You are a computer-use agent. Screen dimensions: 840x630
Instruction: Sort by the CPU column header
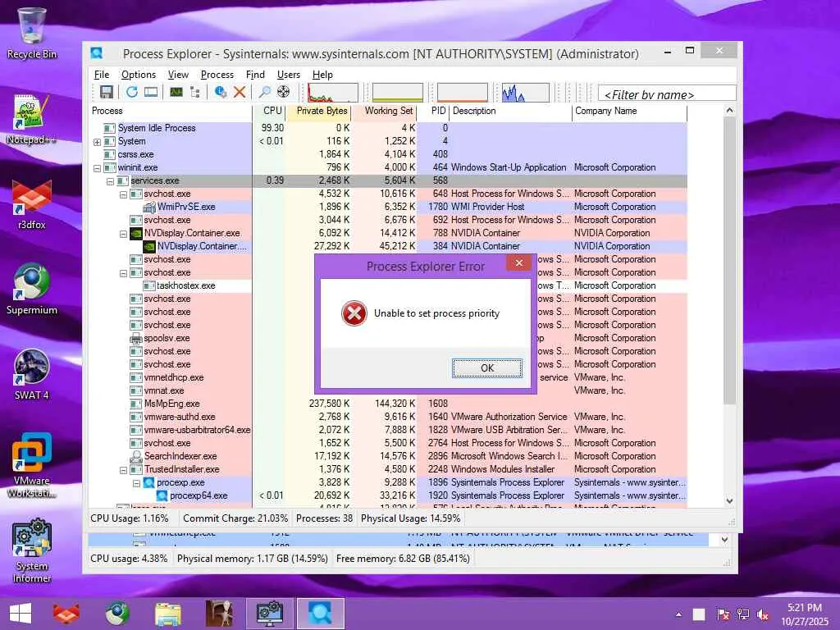tap(269, 111)
